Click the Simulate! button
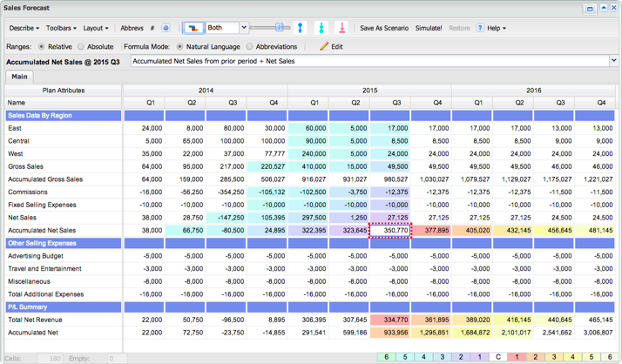Viewport: 622px width, 364px height. click(x=429, y=28)
